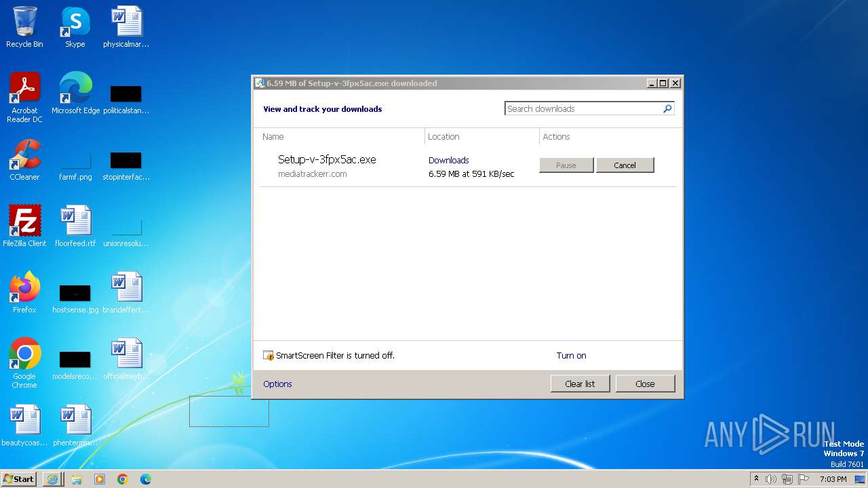Screen dimensions: 868x488
Task: Select the phentermin... Word document icon
Action: click(x=75, y=425)
